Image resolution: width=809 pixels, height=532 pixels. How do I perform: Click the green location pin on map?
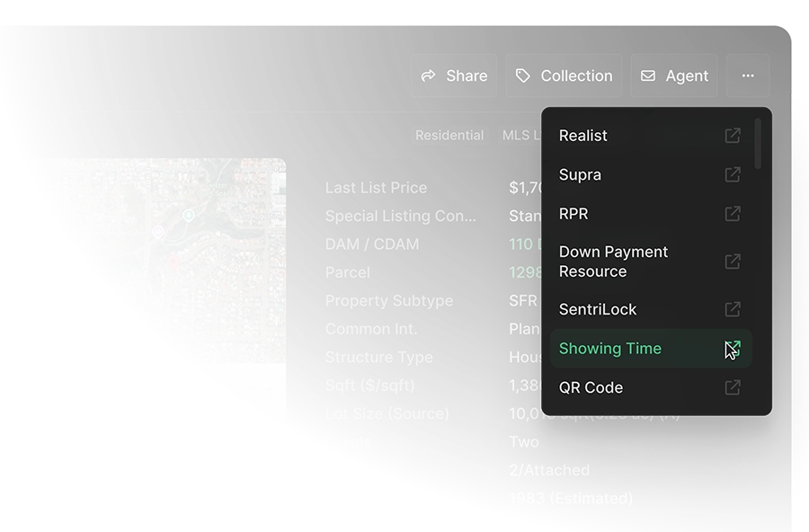coord(189,215)
